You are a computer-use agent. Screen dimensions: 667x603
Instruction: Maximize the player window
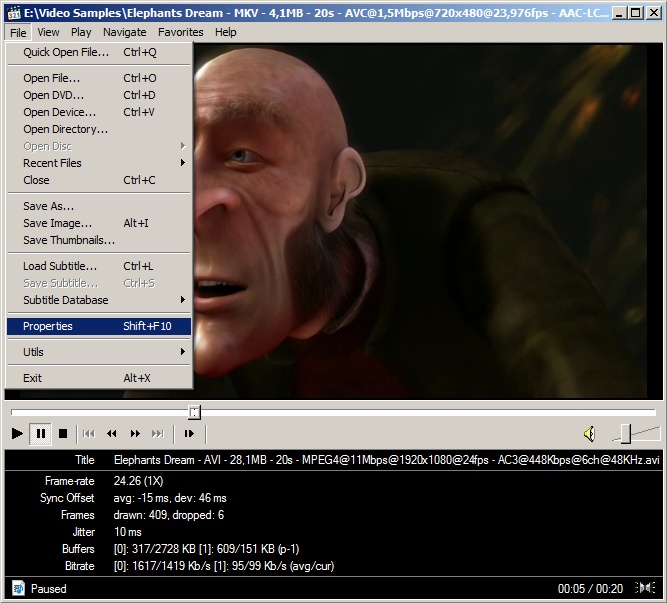[x=636, y=13]
